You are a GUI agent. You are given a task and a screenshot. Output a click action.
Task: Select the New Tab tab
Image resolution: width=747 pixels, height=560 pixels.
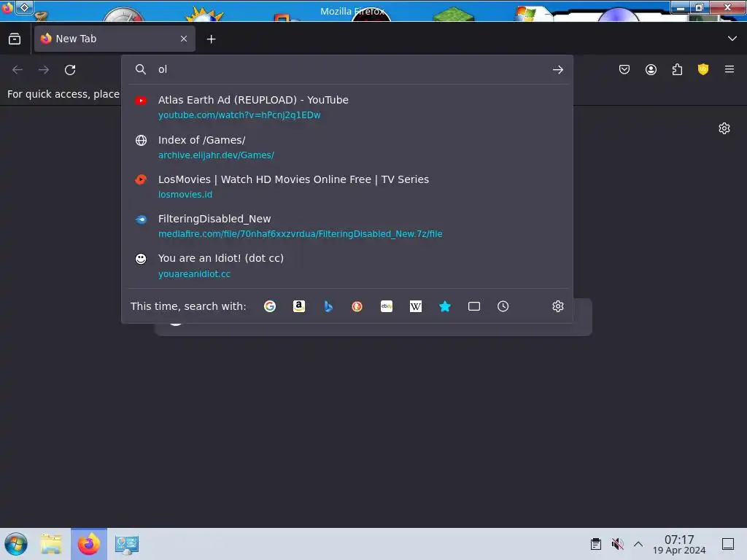pyautogui.click(x=115, y=39)
